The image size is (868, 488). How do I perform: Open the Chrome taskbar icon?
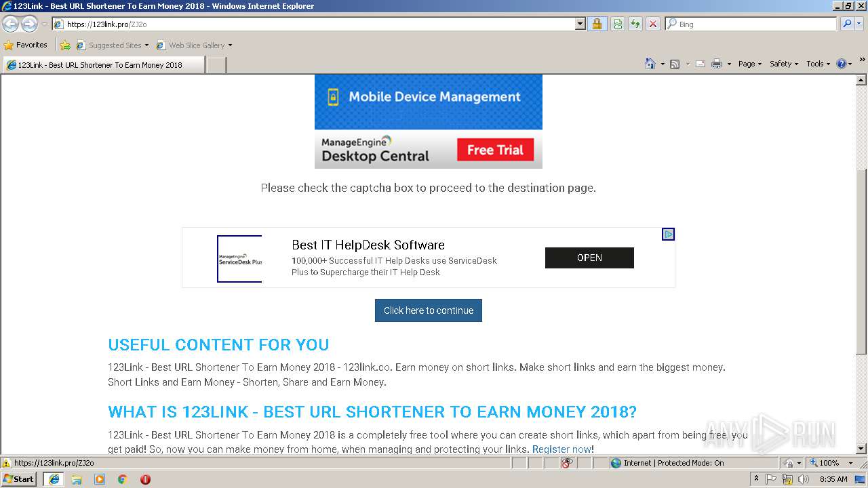pos(123,479)
